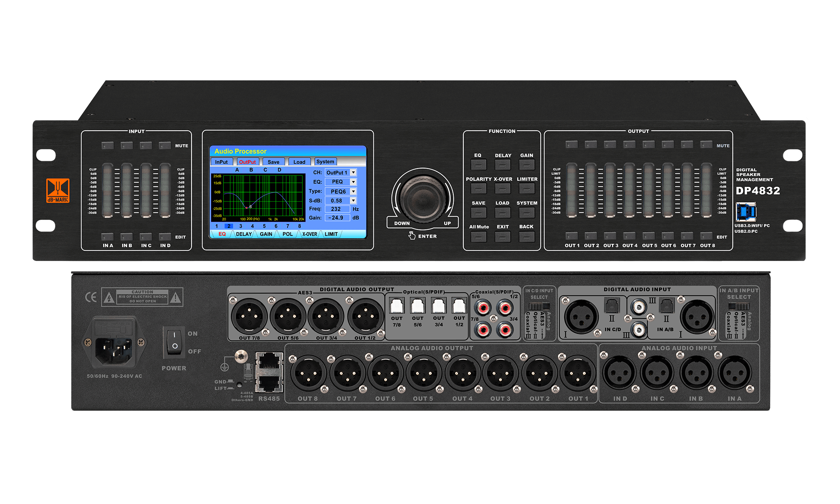This screenshot has width=840, height=504.
Task: Click the OUT 1/2 optical S/PDIF connector
Action: 459,306
